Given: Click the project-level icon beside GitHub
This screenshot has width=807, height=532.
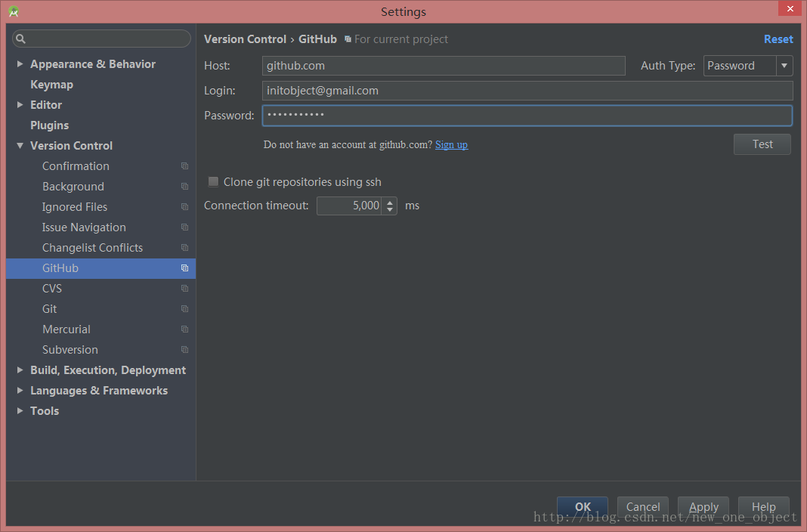Looking at the screenshot, I should [x=184, y=268].
